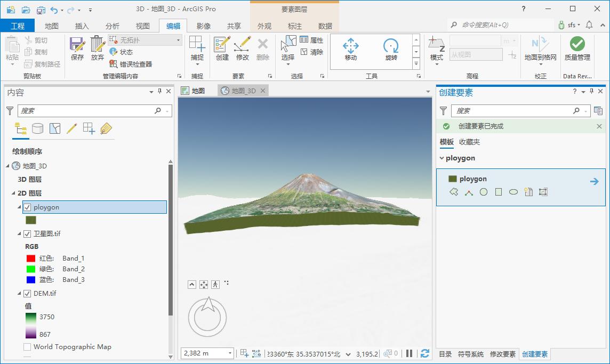Viewport: 610px width, 364px height.
Task: Collapse the DEM.tif layer legend
Action: coord(19,294)
